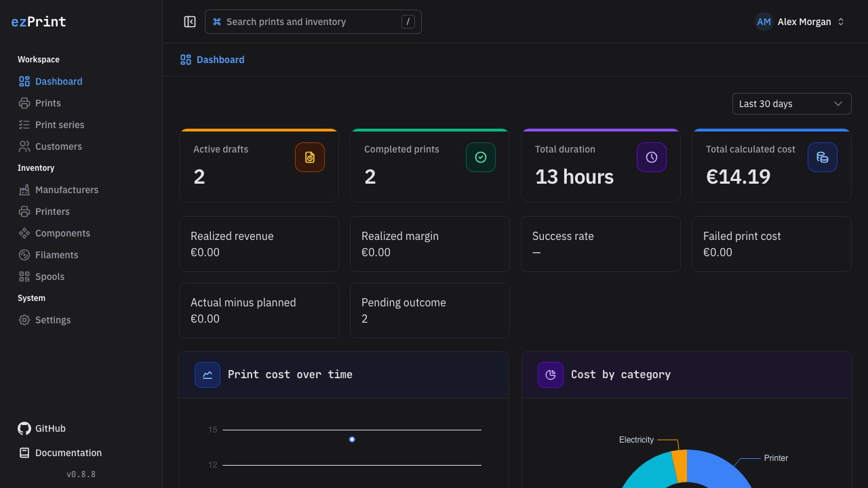Open the Customers section
Viewport: 868px width, 488px height.
pyautogui.click(x=81, y=146)
